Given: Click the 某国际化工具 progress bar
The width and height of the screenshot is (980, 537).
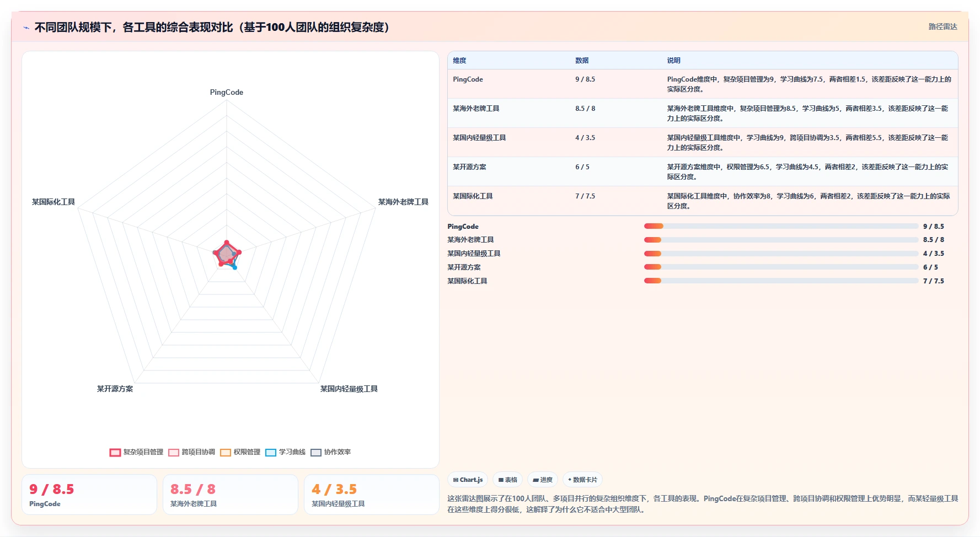Looking at the screenshot, I should tap(781, 281).
